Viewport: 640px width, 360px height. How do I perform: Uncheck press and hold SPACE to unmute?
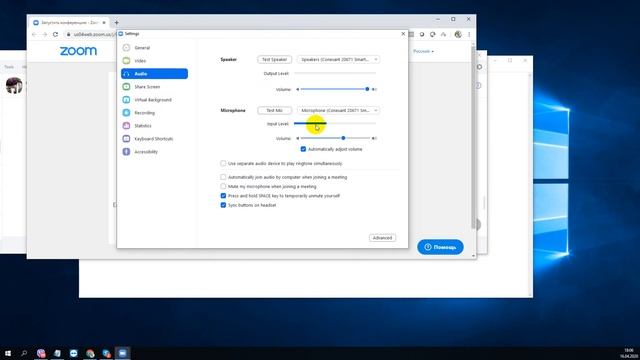(223, 196)
